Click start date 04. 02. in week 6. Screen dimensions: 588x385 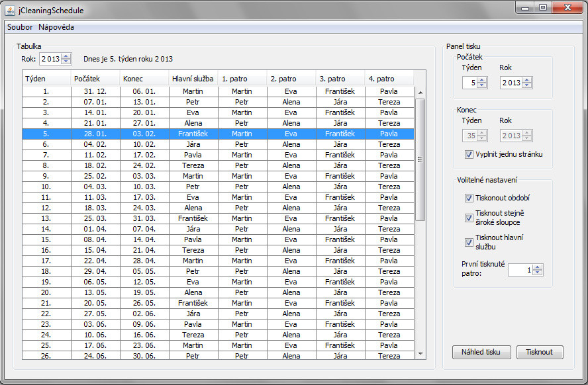pos(95,144)
